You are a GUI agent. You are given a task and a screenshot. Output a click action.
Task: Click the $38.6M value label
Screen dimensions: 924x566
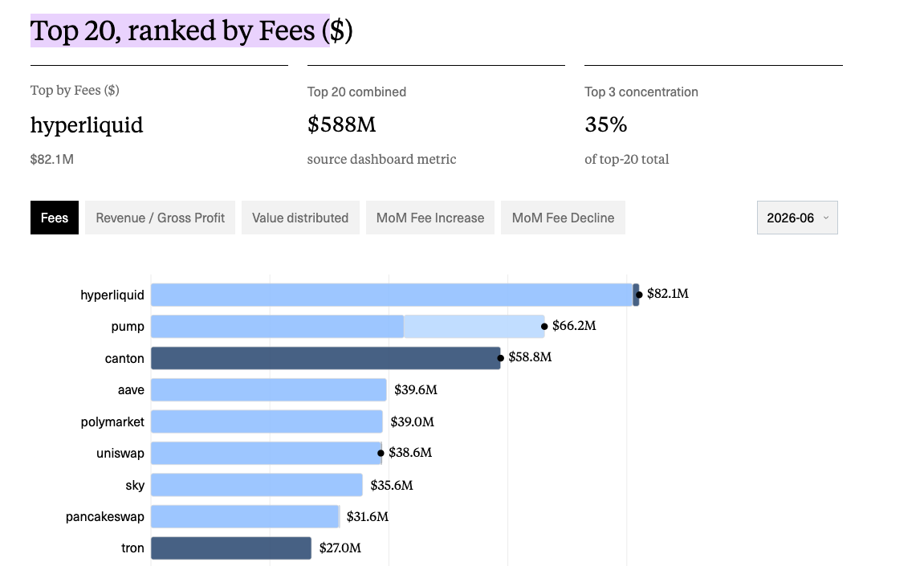click(410, 452)
